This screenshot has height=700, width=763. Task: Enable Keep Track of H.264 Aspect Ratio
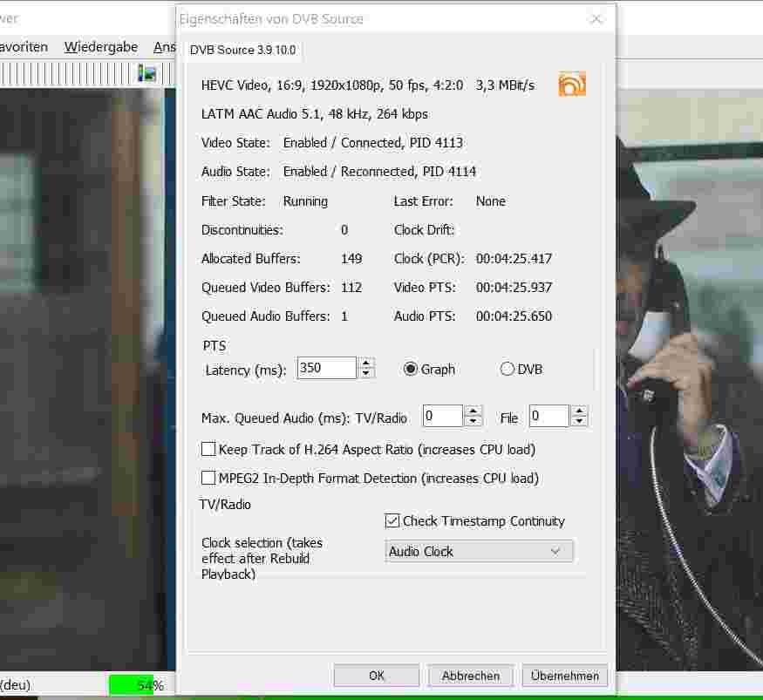pos(208,449)
